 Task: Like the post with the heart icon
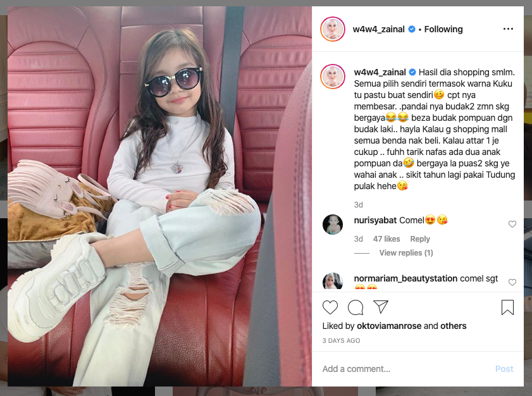tap(330, 307)
